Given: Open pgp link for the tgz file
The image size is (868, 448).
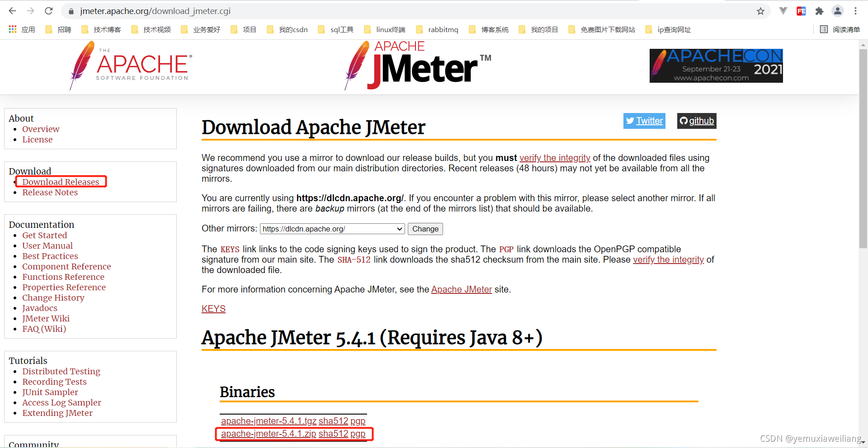Looking at the screenshot, I should [358, 421].
